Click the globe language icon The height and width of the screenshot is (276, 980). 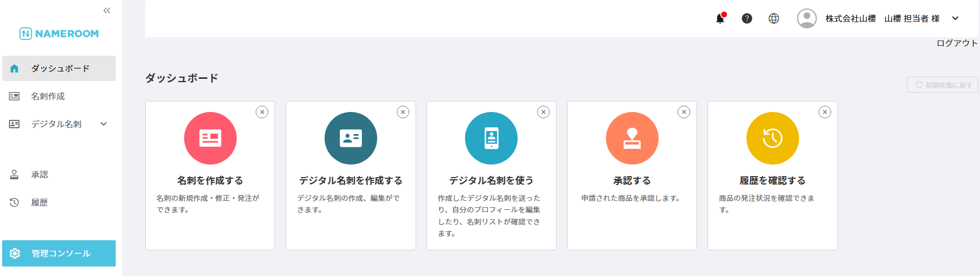click(x=774, y=18)
